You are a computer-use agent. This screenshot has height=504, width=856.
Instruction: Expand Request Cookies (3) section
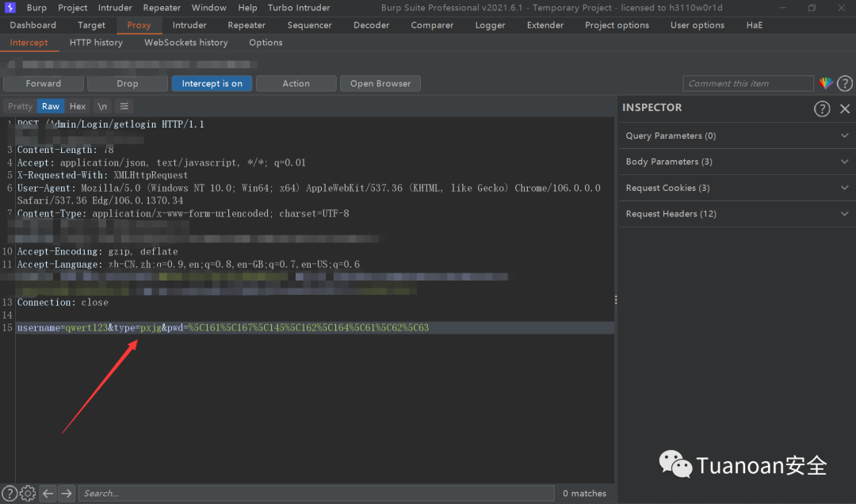pyautogui.click(x=737, y=188)
